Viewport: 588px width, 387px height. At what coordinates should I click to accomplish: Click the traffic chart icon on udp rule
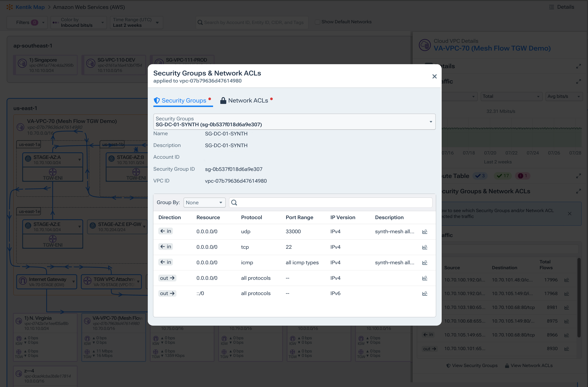425,232
